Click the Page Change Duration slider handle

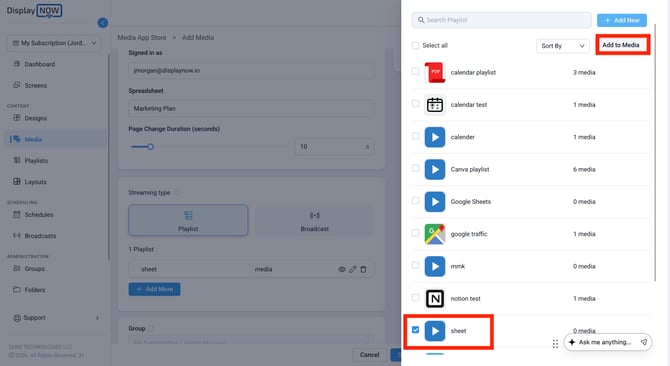coord(150,147)
